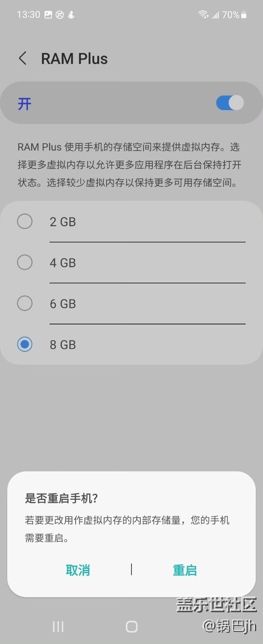Select the 2 GB radio option
This screenshot has width=263, height=644.
tap(25, 222)
